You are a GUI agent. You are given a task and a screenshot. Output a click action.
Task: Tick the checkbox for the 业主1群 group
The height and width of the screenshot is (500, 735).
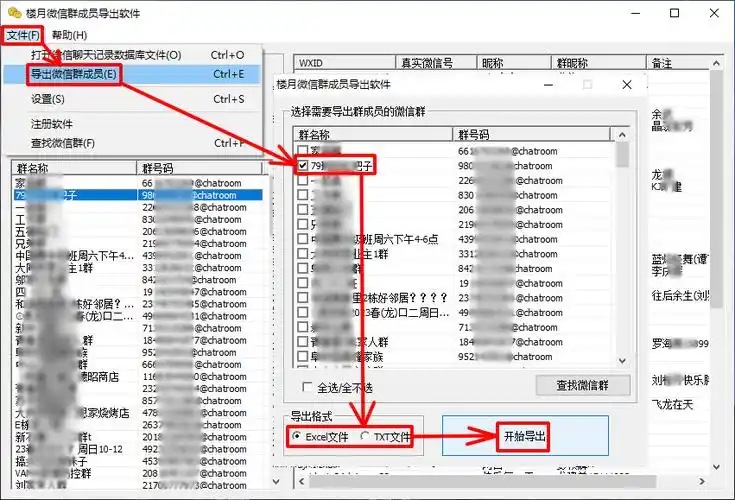coord(303,254)
